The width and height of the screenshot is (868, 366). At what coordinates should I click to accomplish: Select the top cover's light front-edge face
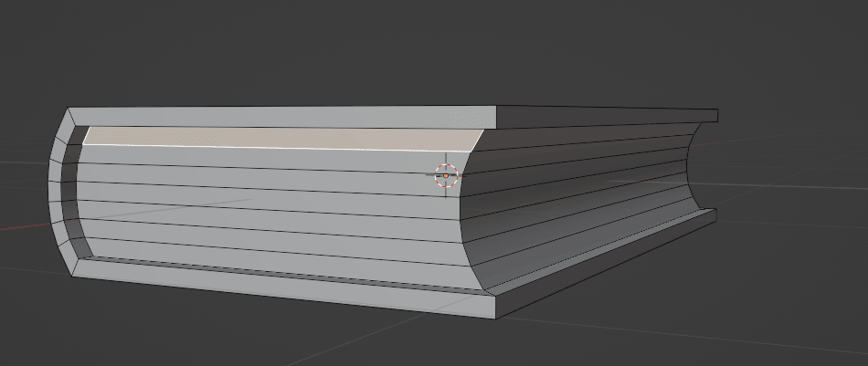click(x=283, y=117)
